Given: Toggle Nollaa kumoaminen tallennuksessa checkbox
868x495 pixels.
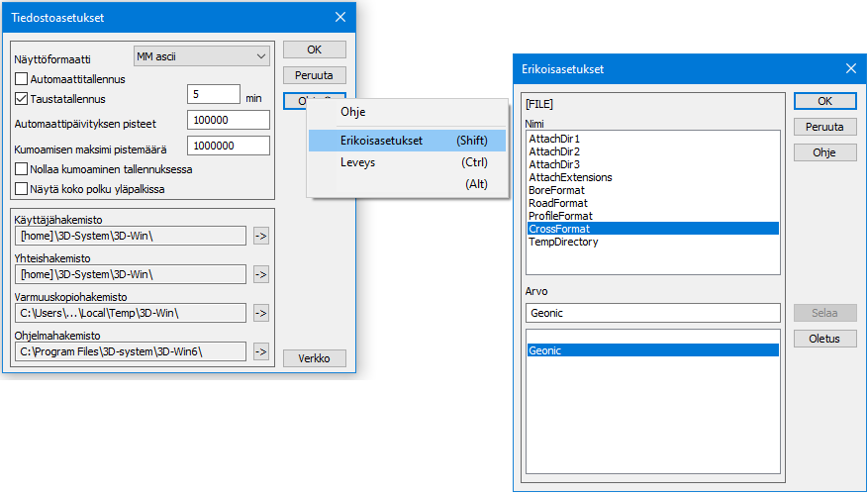Looking at the screenshot, I should [x=22, y=169].
